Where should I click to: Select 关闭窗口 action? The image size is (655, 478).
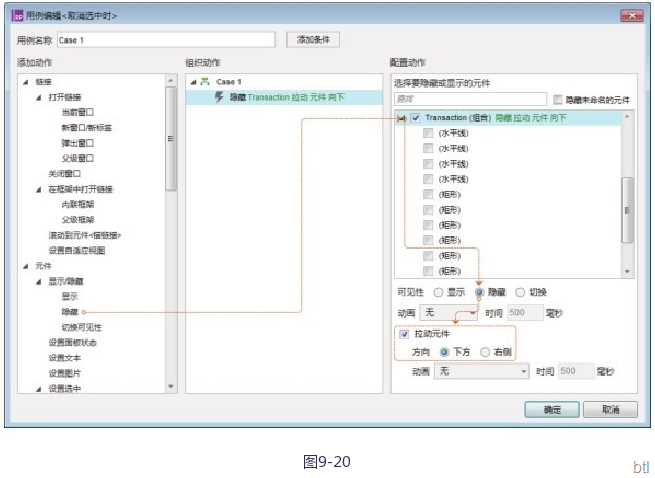(x=65, y=173)
